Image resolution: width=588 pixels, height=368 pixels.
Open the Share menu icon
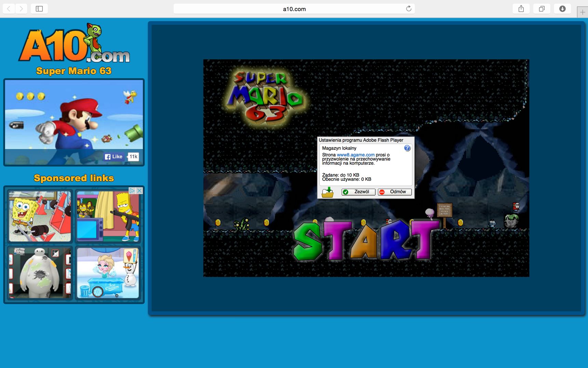pos(521,9)
